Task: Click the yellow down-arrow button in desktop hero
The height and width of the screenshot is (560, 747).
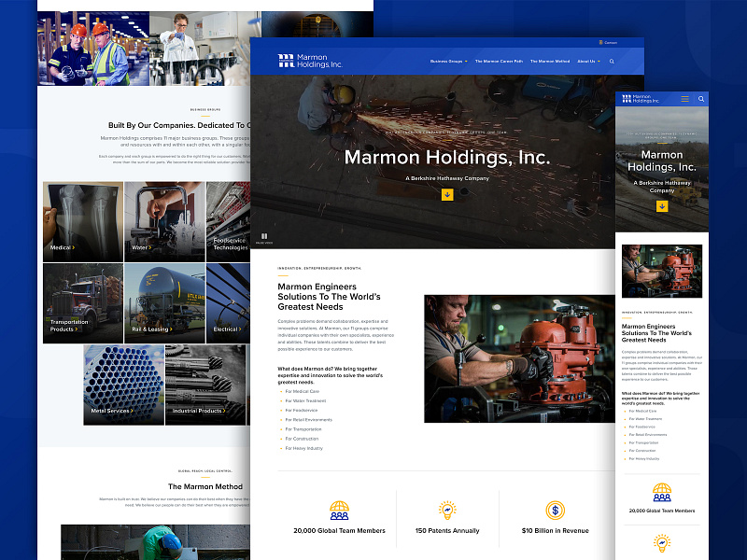Action: pos(447,195)
